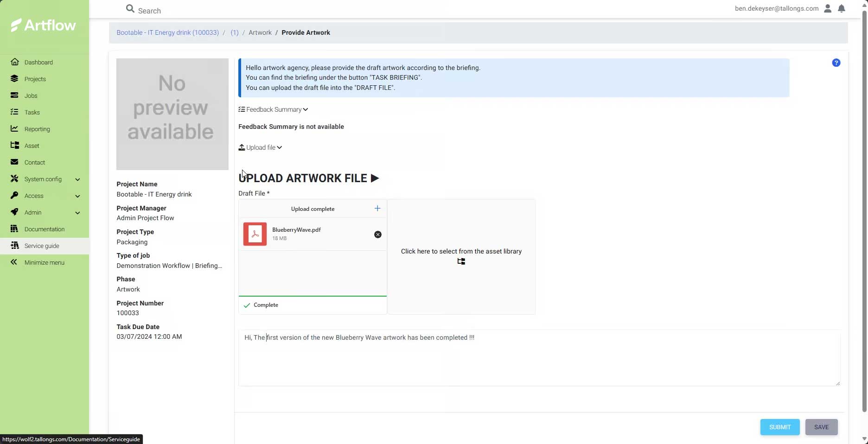Expand the Admin submenu
Screen dimensions: 868x444
(x=77, y=213)
